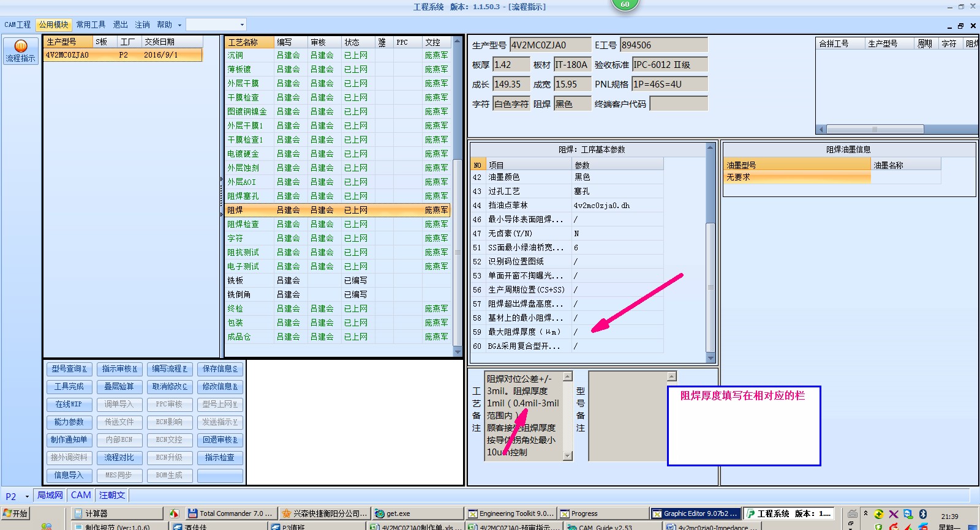Click scroll-down arrow of 阻焊 parameter list
The image size is (980, 530).
click(710, 358)
